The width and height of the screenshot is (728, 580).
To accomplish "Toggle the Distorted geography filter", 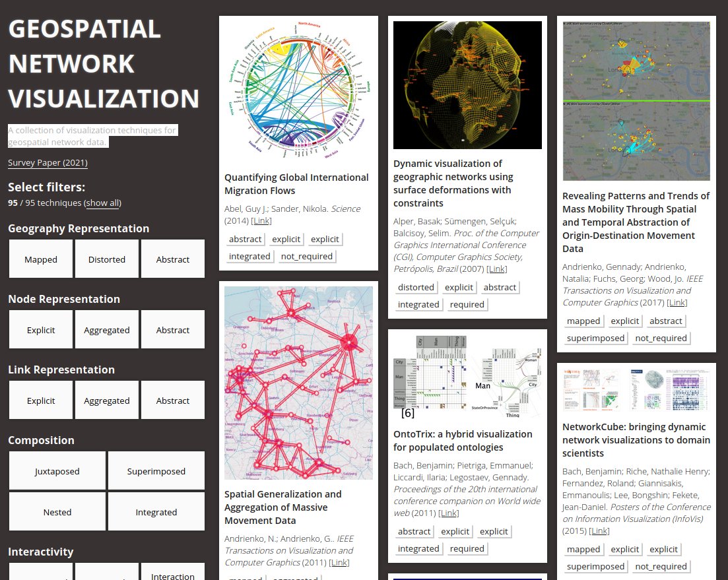I will (107, 259).
